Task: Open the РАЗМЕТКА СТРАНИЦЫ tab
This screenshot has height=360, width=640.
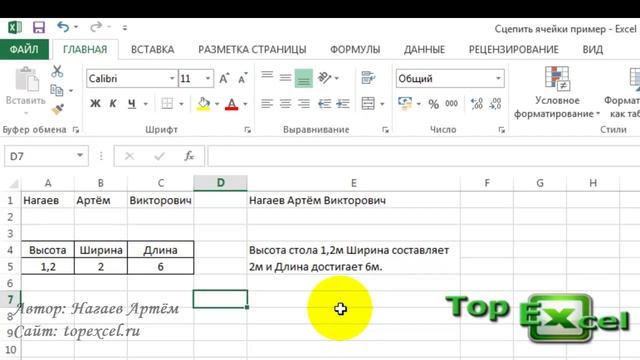Action: (x=252, y=49)
